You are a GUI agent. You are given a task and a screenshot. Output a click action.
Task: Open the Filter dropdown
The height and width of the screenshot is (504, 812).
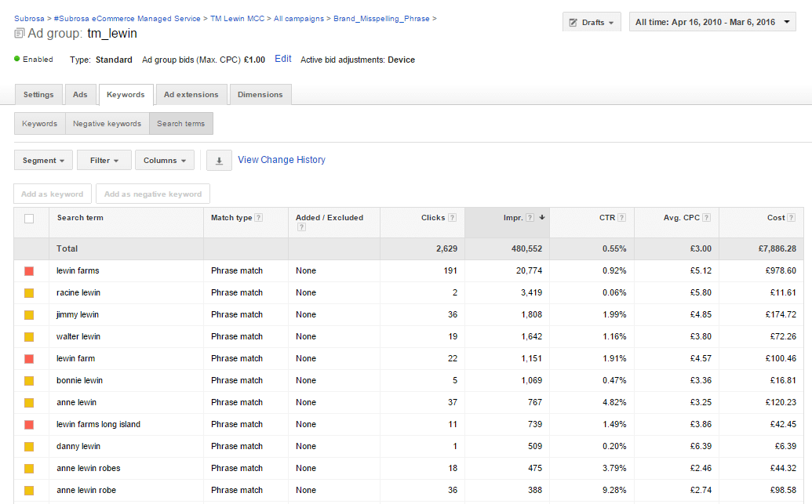(104, 161)
